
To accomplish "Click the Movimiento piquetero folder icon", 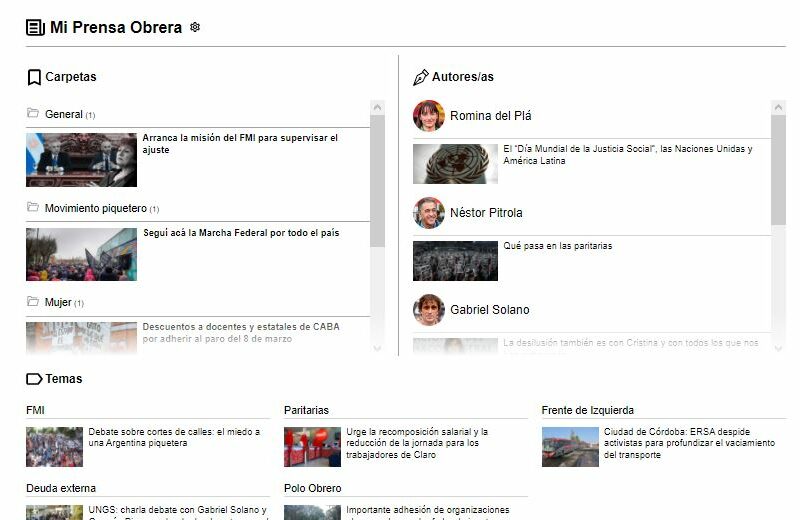I will click(x=33, y=208).
